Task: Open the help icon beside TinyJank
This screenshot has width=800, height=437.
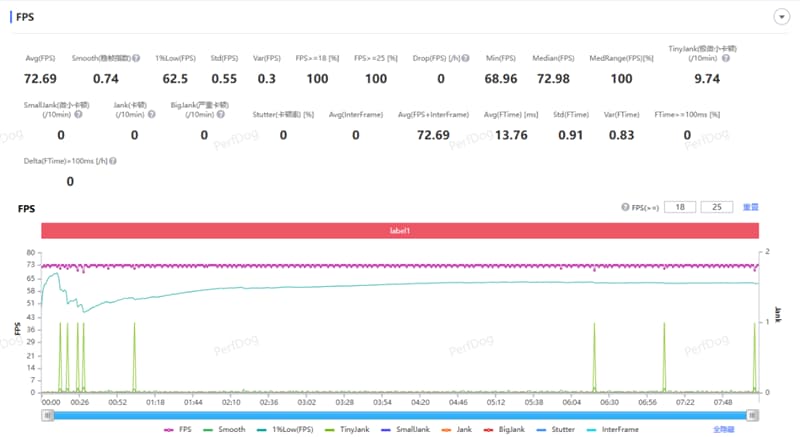Action: [726, 58]
